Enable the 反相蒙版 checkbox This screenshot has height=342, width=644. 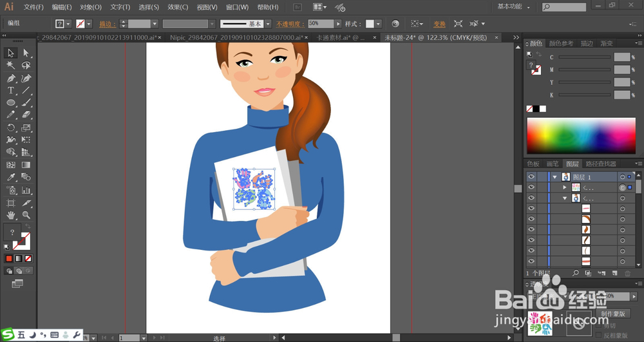599,336
